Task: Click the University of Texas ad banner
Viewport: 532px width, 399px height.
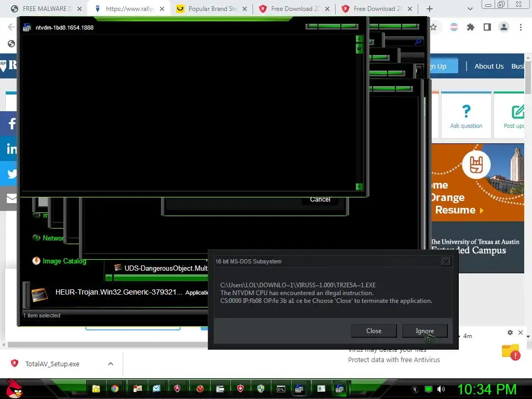Action: tap(477, 208)
